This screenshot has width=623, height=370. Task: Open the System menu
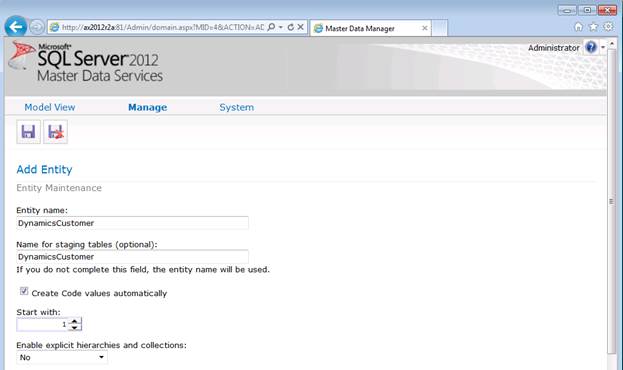[x=236, y=107]
